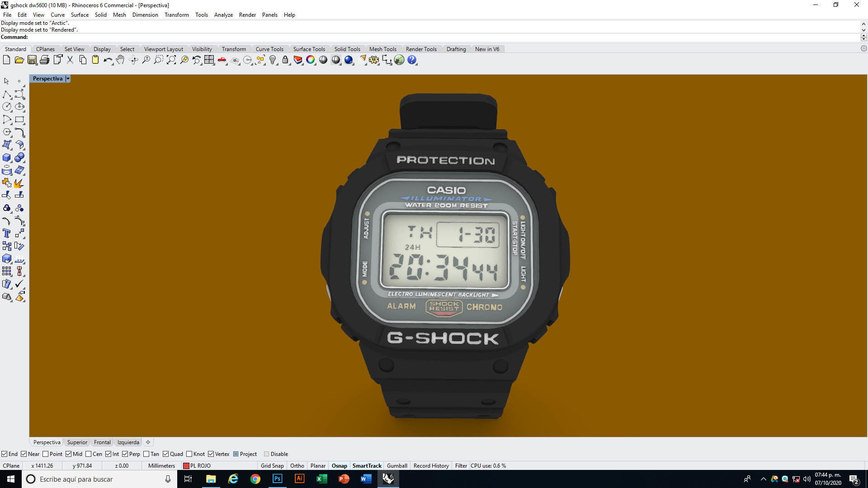This screenshot has height=488, width=868.
Task: Toggle Ortho in the status bar
Action: click(297, 465)
